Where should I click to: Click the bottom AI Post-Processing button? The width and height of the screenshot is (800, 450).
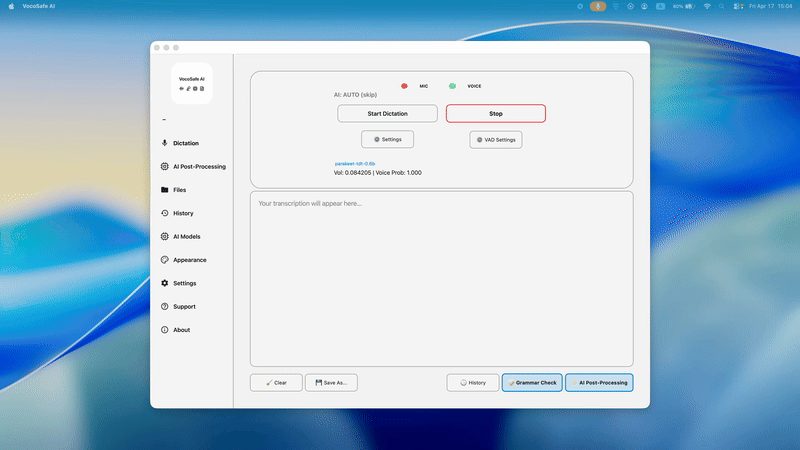(599, 383)
